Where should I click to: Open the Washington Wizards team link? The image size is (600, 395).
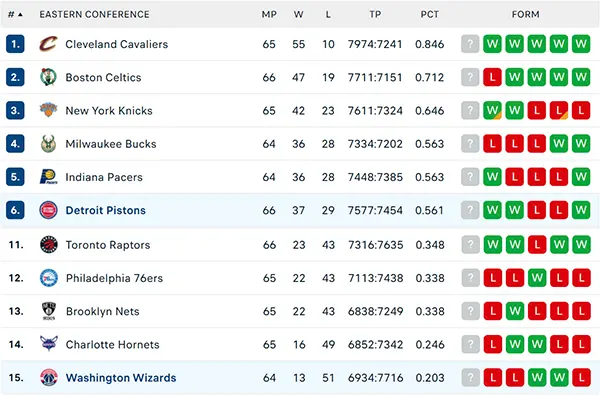(x=121, y=378)
